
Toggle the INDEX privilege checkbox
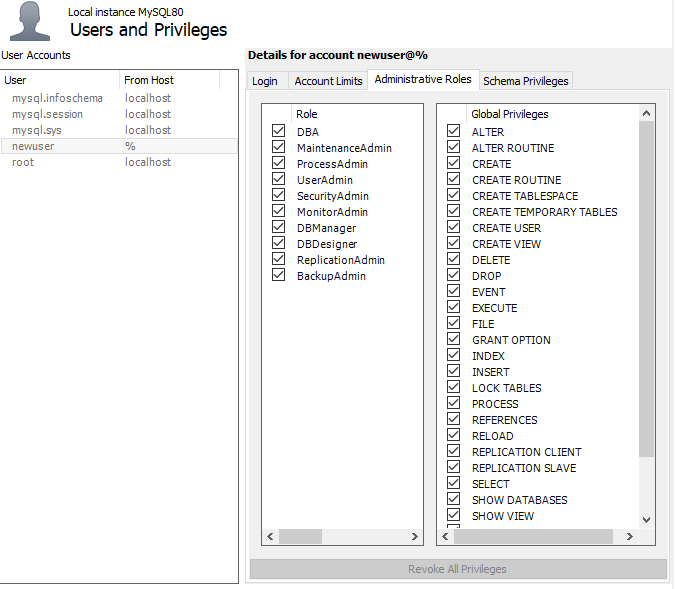pyautogui.click(x=453, y=355)
